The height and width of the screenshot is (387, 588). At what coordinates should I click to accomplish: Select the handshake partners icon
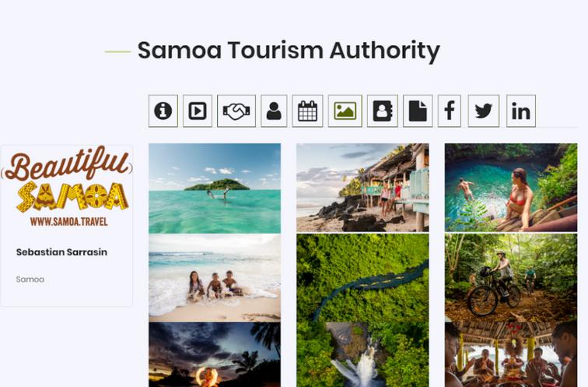[x=236, y=111]
